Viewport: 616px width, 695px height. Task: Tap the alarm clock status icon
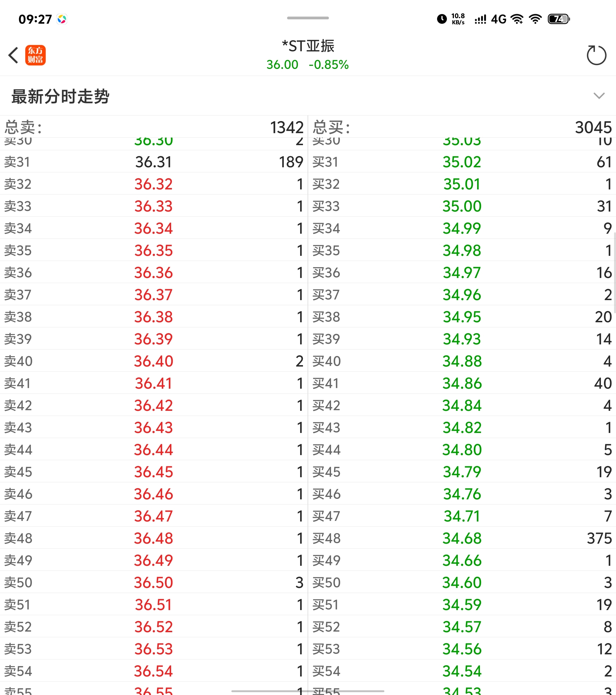(x=442, y=19)
